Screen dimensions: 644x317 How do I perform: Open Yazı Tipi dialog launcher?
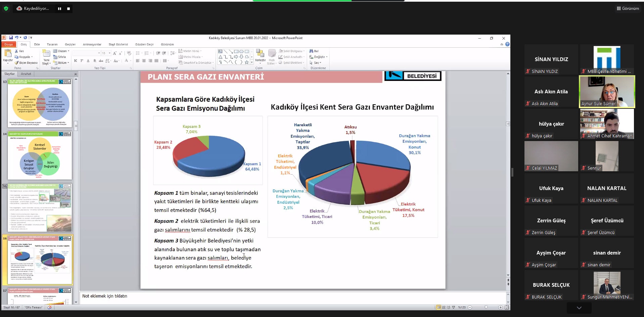(x=131, y=68)
